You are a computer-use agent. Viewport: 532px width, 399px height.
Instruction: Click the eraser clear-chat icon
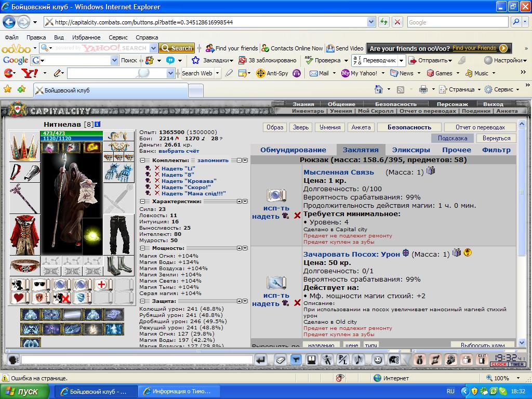click(280, 360)
